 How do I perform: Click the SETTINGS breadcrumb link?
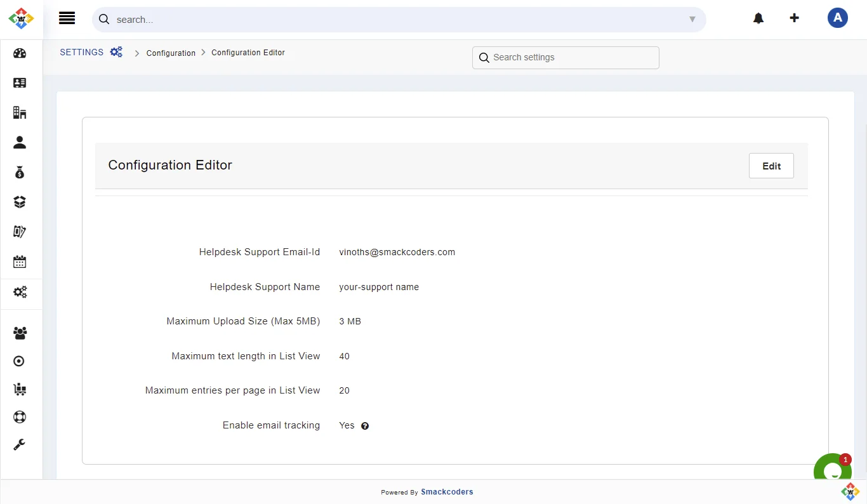(x=81, y=53)
